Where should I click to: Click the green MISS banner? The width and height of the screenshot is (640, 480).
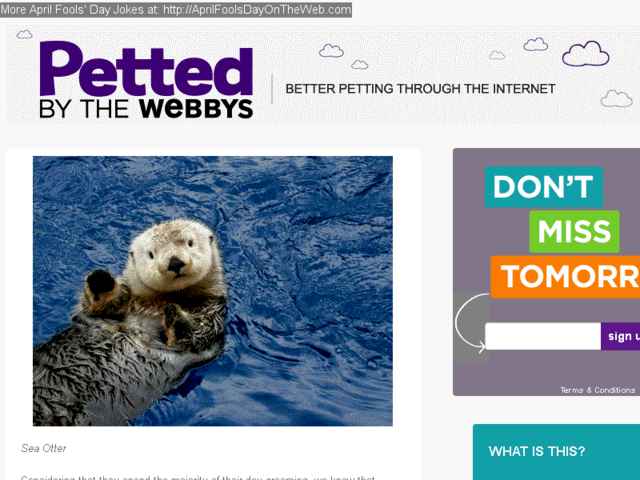point(574,231)
